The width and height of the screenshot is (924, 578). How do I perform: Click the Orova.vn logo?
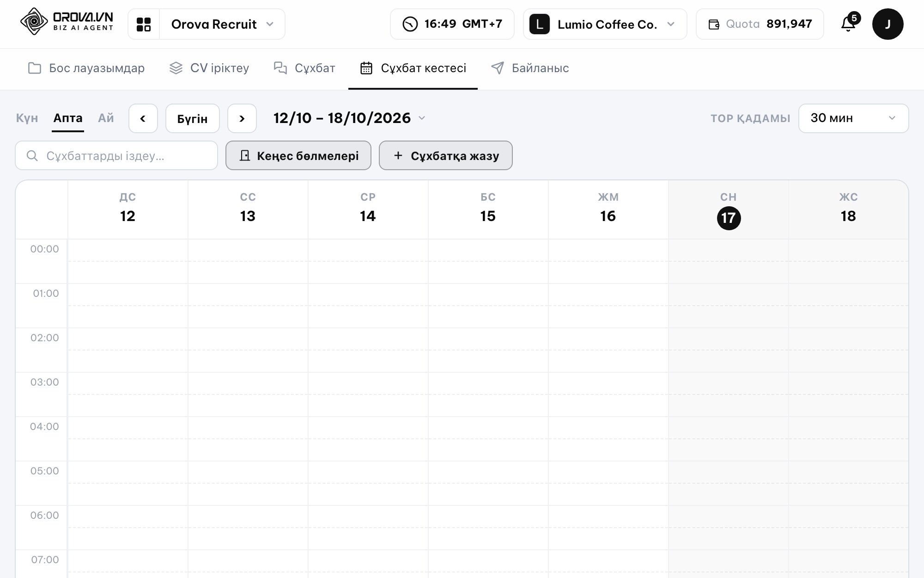(67, 22)
